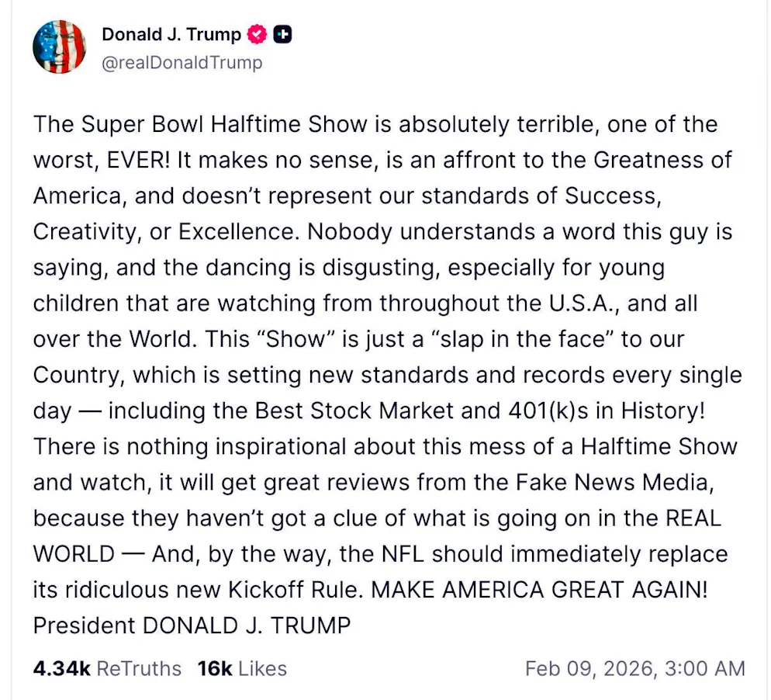
Task: Open the ReTruths label list
Action: point(141,668)
